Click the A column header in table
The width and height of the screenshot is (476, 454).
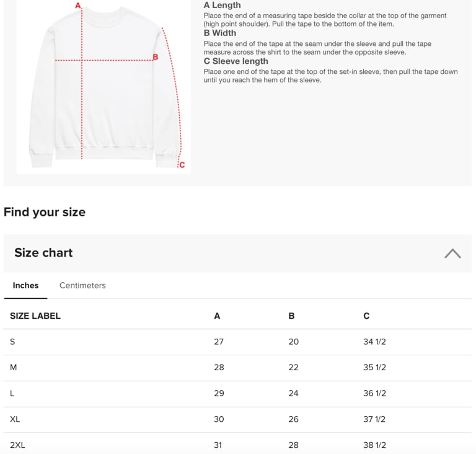pyautogui.click(x=217, y=316)
